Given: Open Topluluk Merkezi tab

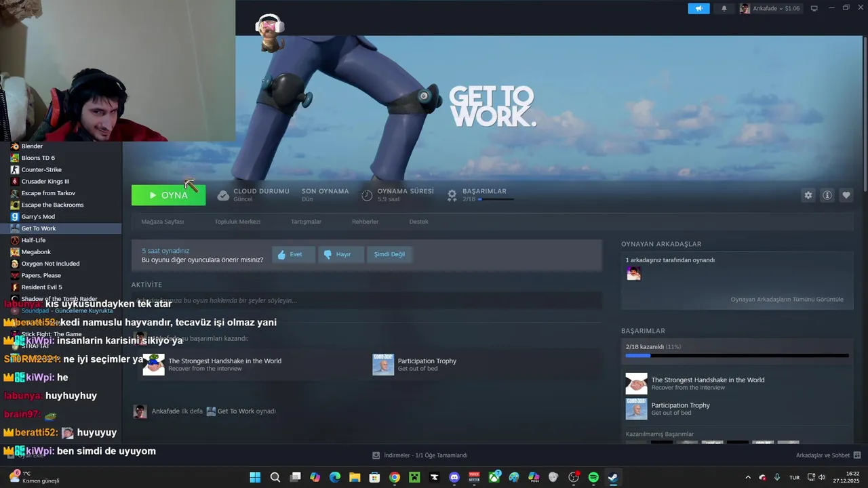Looking at the screenshot, I should pyautogui.click(x=237, y=222).
